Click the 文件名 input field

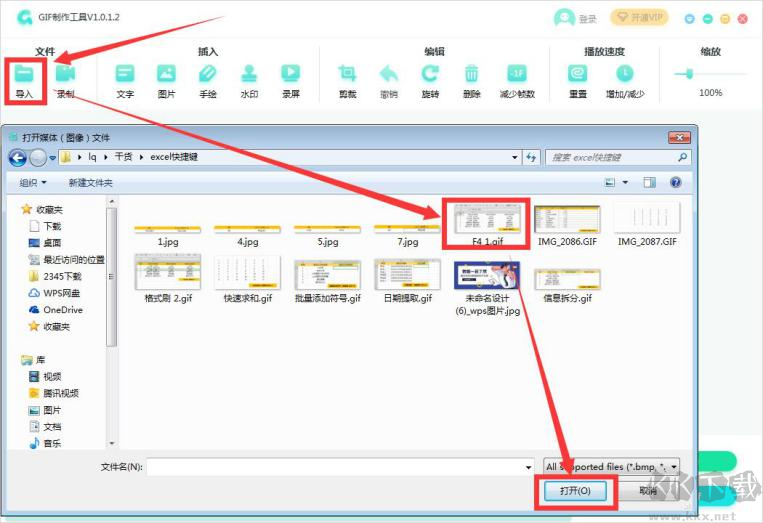(x=335, y=467)
